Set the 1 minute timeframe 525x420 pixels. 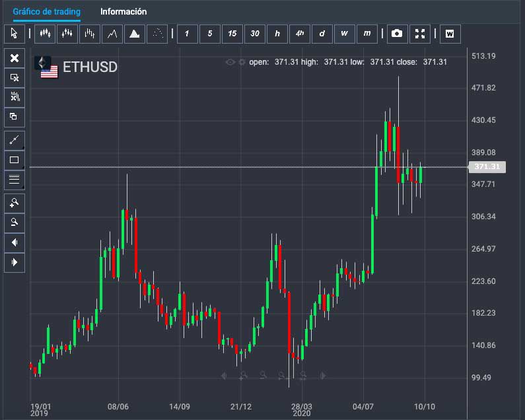tap(187, 34)
